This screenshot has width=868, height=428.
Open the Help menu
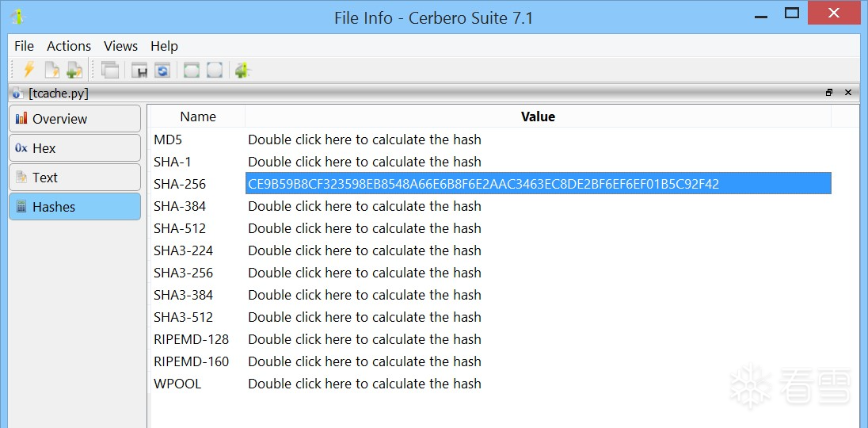click(164, 46)
